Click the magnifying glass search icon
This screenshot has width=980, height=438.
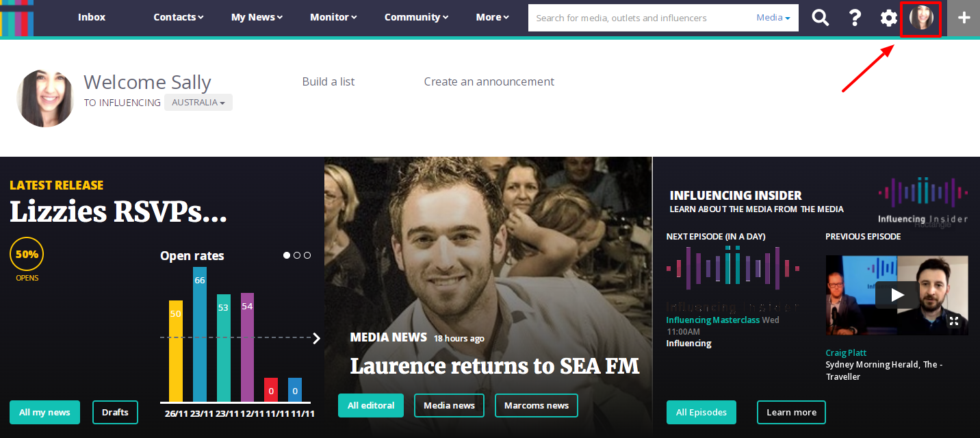coord(820,18)
